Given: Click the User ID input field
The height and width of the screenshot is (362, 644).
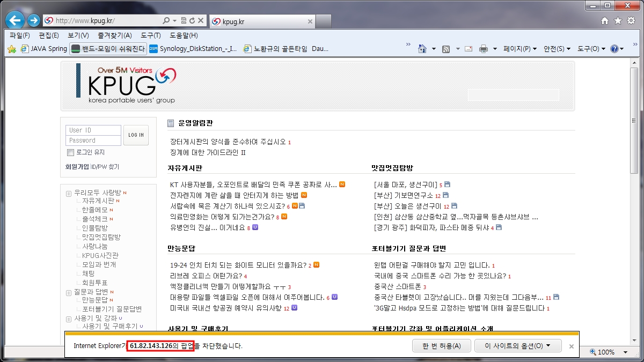Looking at the screenshot, I should [93, 130].
